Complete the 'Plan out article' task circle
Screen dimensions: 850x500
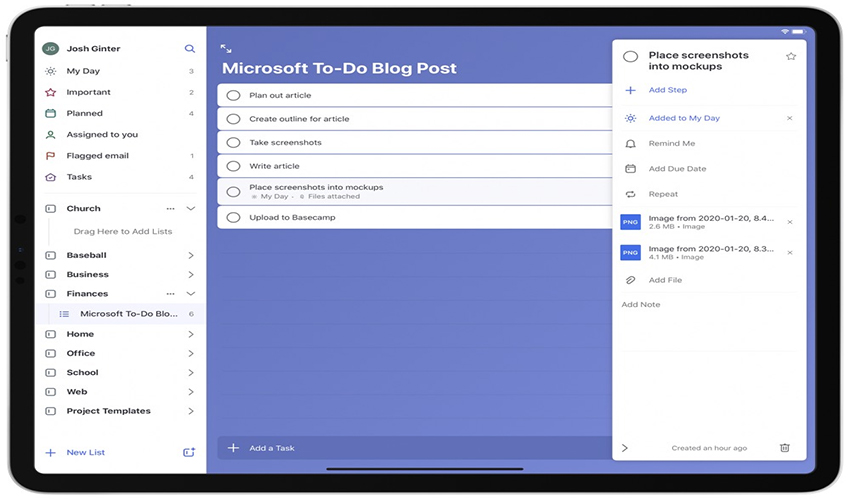233,95
